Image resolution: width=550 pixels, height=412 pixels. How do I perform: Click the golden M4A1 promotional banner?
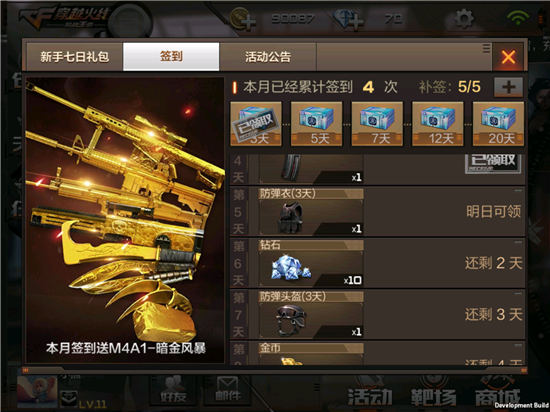(125, 220)
